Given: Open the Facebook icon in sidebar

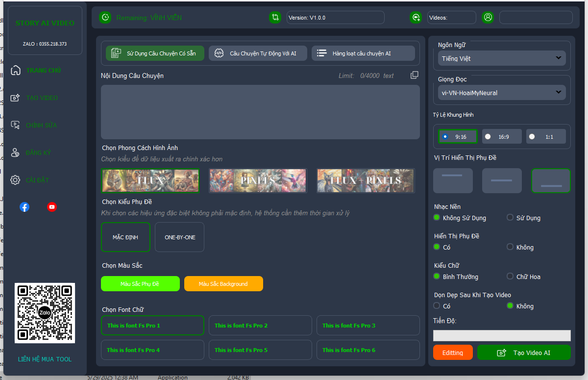Looking at the screenshot, I should pos(24,207).
